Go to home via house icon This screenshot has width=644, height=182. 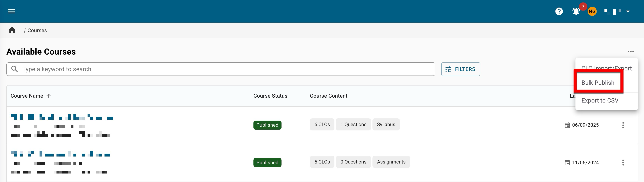(12, 30)
